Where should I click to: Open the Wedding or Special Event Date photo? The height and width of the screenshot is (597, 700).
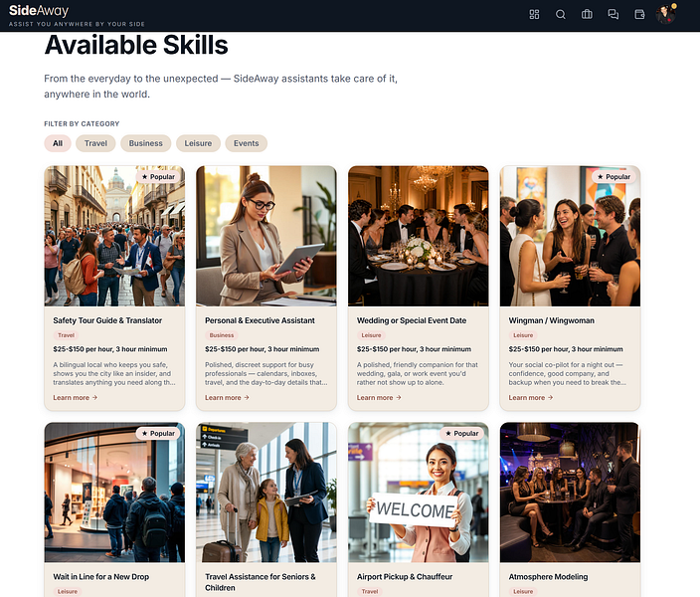pos(419,236)
